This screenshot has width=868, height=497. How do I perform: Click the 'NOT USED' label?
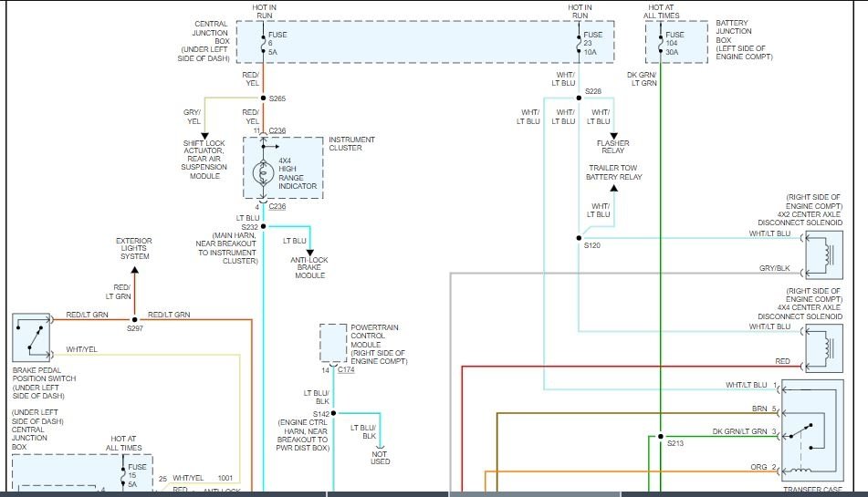click(380, 457)
